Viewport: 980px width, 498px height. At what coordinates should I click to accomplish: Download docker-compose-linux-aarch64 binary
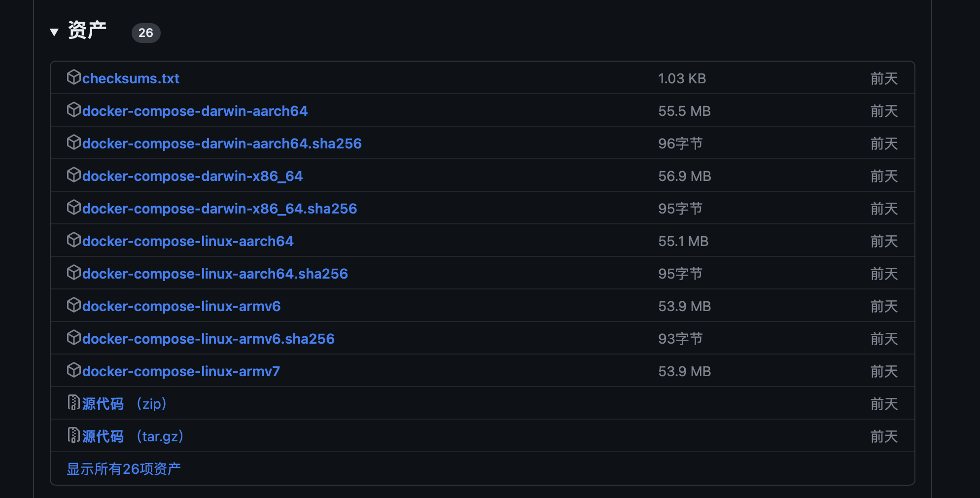pos(188,241)
